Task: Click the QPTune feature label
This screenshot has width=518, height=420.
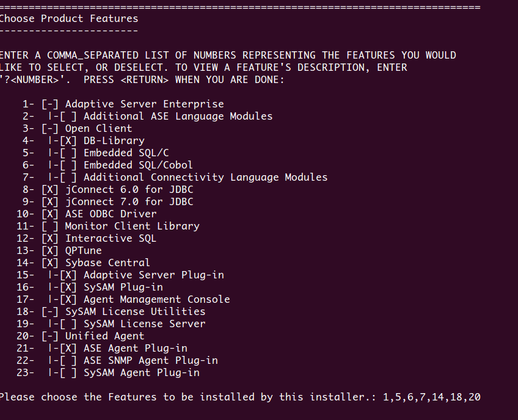Action: click(84, 251)
